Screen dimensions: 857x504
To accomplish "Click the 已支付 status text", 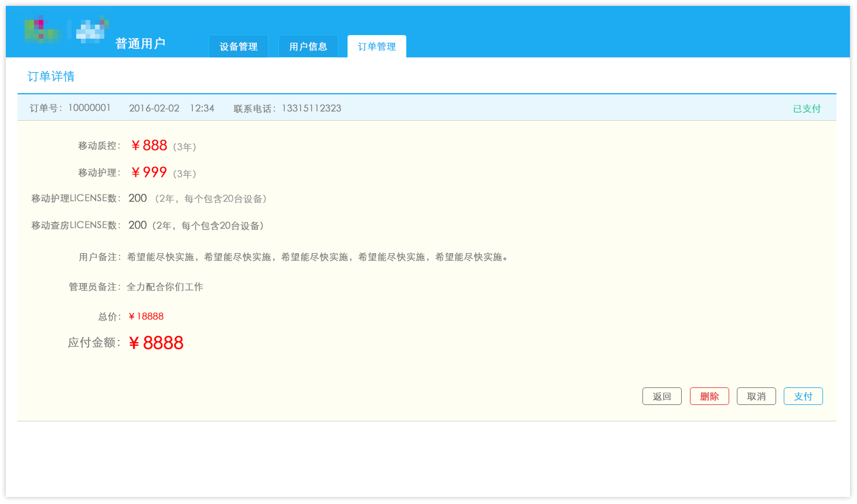I will (807, 108).
